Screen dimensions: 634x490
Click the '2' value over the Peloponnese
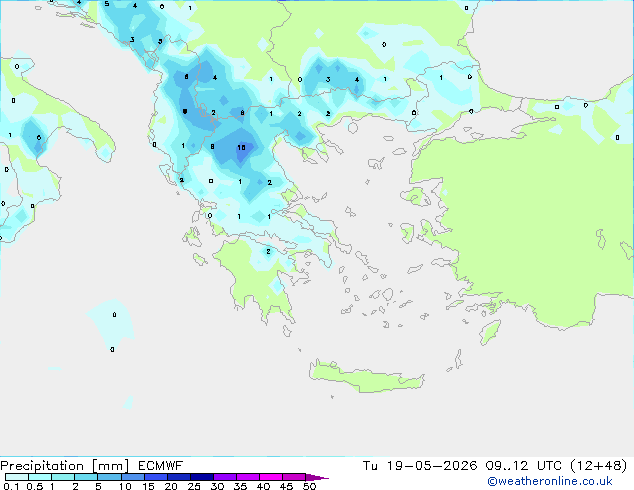(268, 251)
